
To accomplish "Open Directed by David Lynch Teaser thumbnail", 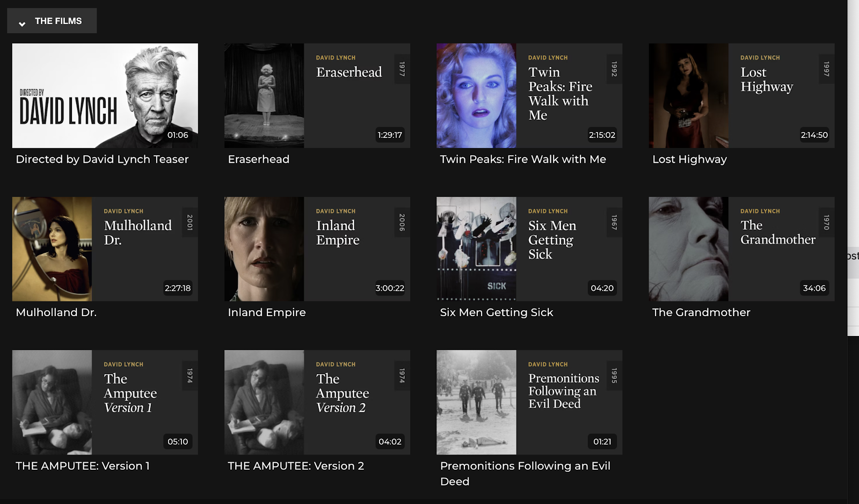I will coord(105,96).
